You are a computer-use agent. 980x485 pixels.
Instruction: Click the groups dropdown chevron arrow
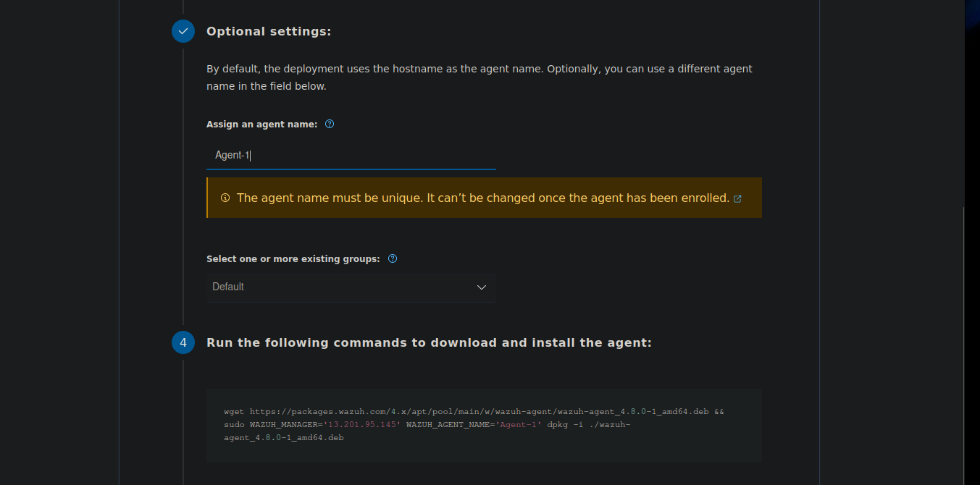(x=482, y=287)
